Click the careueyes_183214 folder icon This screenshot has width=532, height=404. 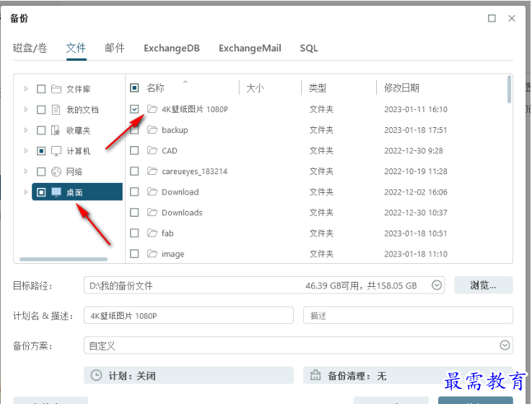pos(152,171)
